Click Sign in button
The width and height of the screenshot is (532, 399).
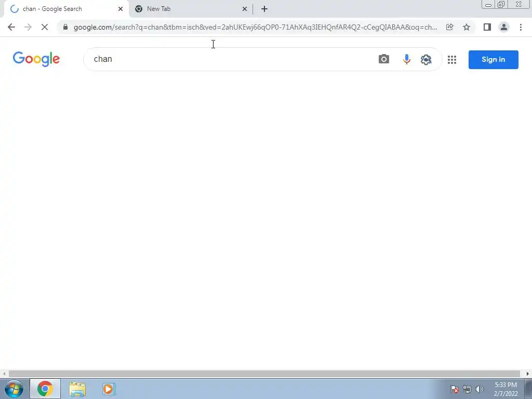click(x=494, y=59)
